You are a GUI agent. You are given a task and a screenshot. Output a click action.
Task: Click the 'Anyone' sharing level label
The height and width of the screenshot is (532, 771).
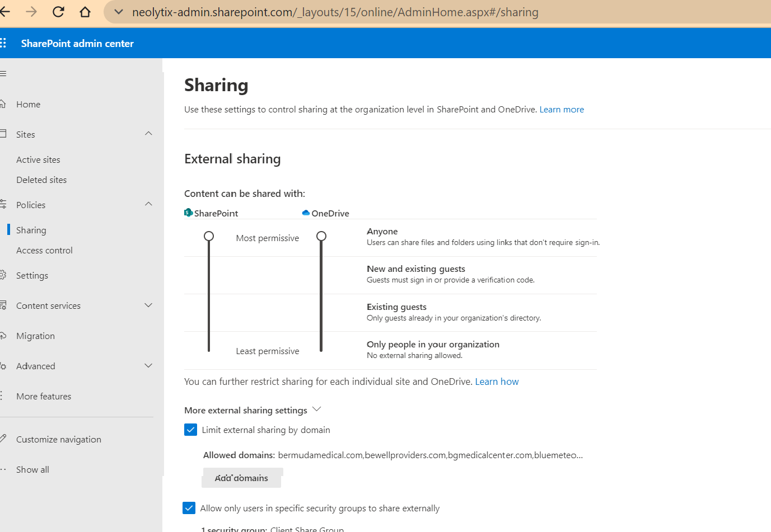tap(382, 232)
